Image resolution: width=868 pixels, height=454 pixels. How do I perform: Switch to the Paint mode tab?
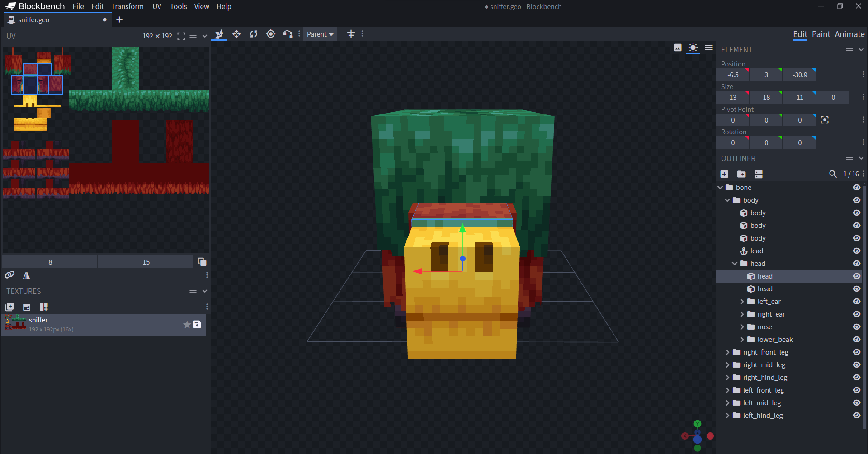point(821,34)
